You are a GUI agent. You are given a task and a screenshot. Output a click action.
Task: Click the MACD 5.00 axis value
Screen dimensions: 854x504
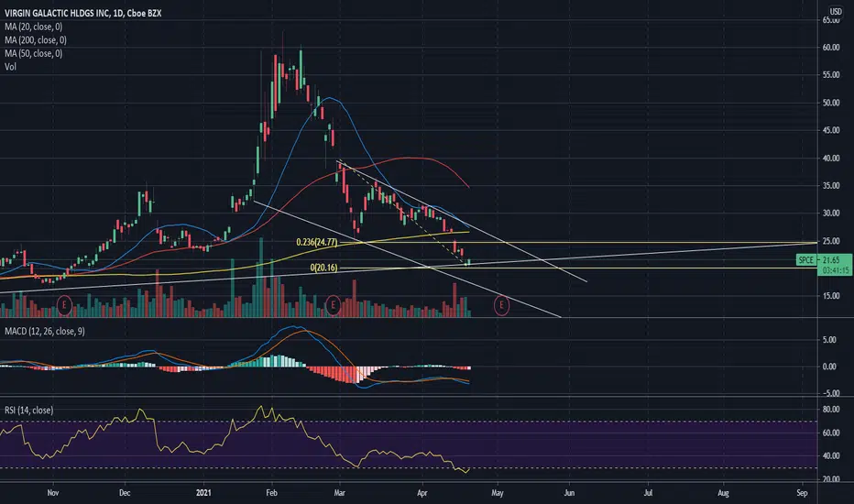(829, 340)
